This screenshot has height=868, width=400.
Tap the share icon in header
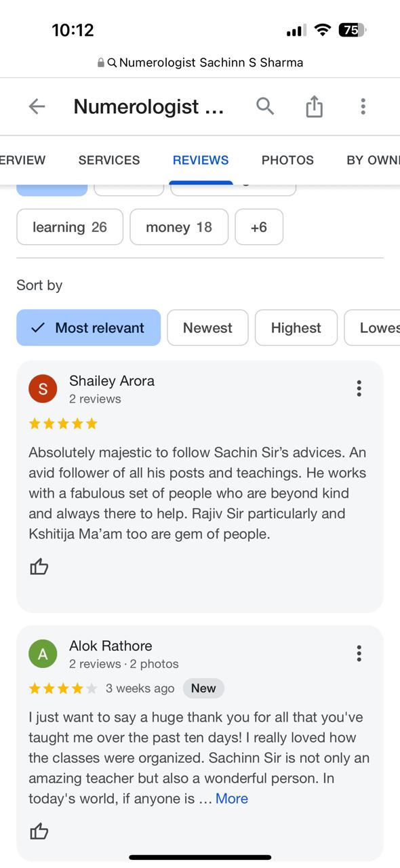(x=314, y=106)
